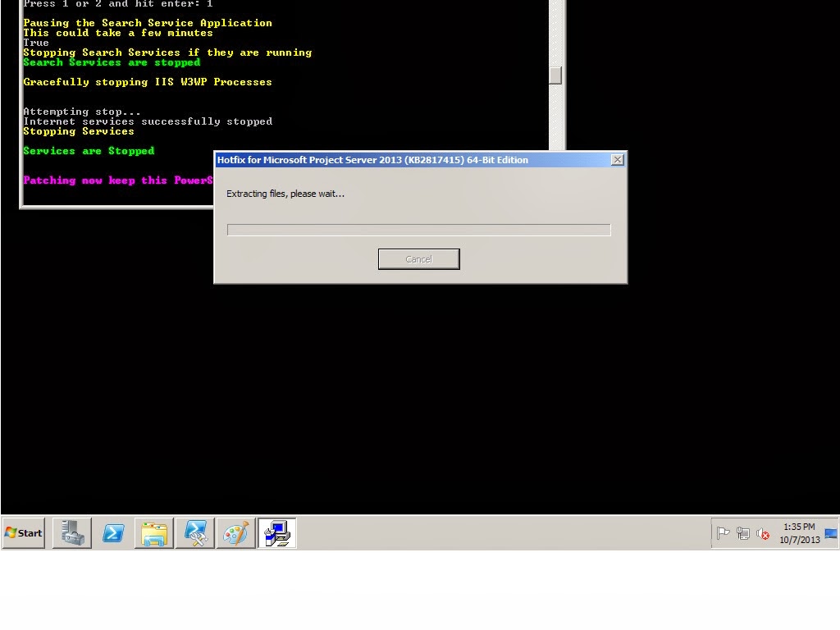
Task: Open Windows Explorer folder icon
Action: point(154,533)
